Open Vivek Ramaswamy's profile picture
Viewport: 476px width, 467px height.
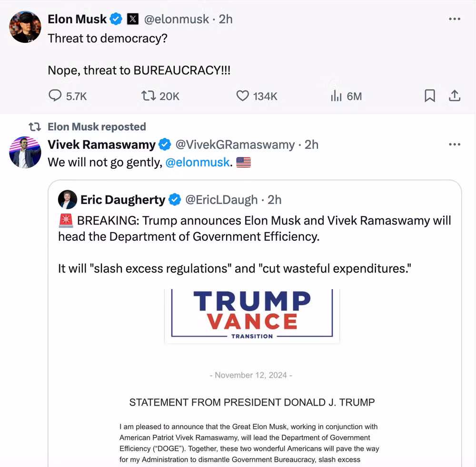tap(25, 152)
